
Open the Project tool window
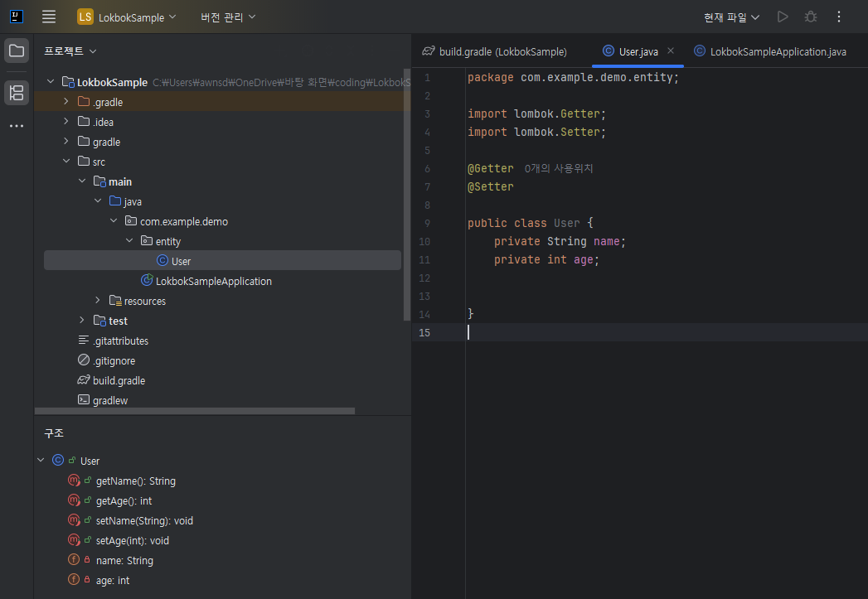coord(17,51)
